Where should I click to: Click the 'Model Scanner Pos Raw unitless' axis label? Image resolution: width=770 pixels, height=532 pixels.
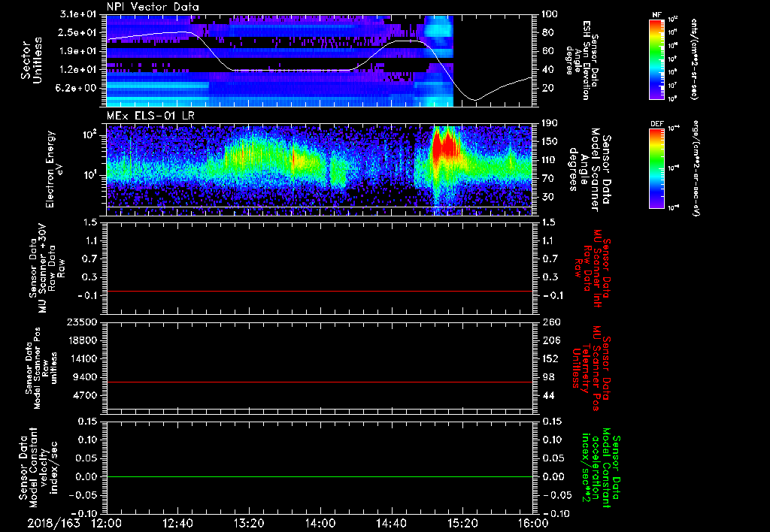point(41,368)
